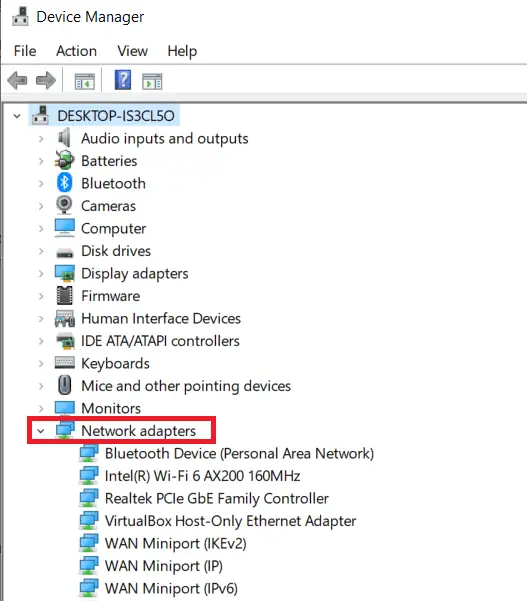
Task: Select Mice and other pointing devices label
Action: (x=186, y=386)
